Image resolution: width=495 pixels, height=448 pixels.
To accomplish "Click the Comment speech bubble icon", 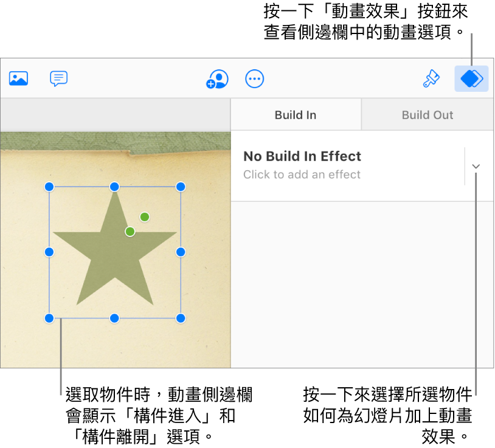I will click(x=59, y=78).
